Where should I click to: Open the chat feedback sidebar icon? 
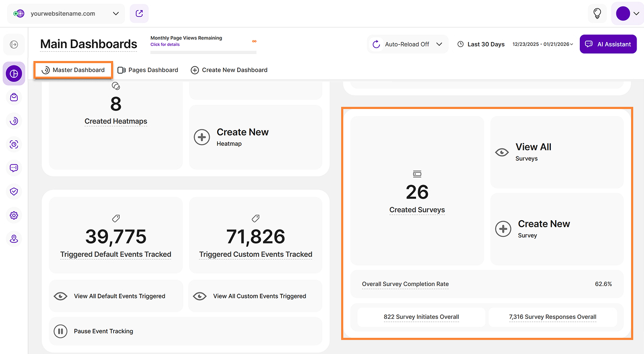[14, 168]
